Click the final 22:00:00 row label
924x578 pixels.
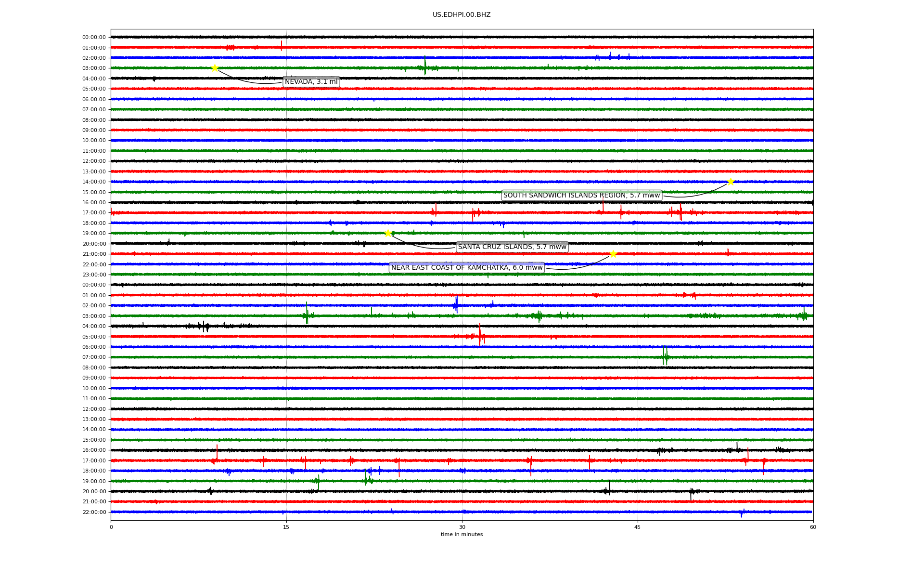[x=94, y=512]
